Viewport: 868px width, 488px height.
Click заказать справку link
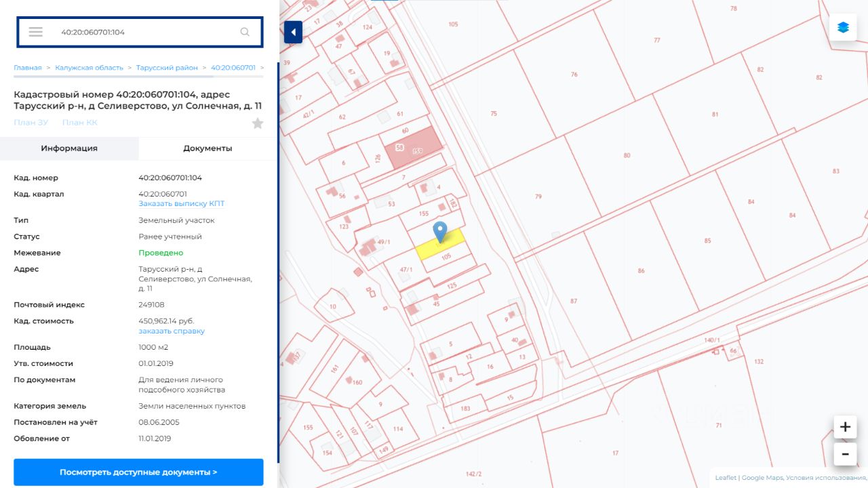coord(172,331)
